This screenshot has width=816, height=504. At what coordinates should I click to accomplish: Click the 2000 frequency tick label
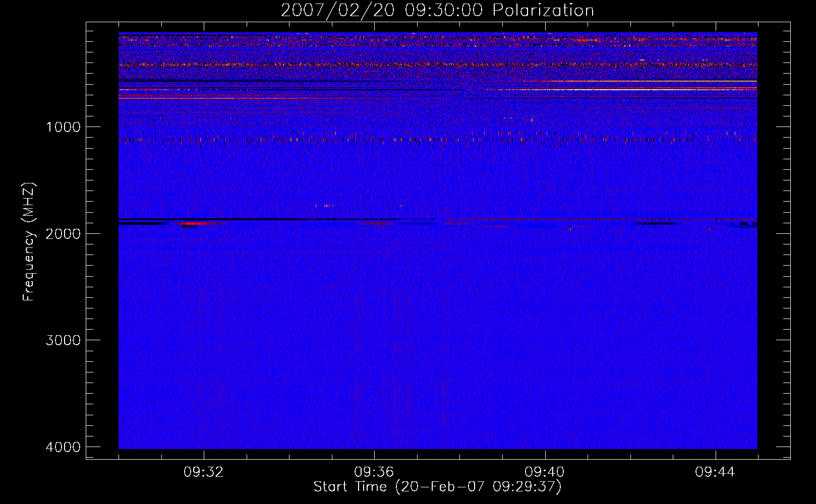point(63,233)
